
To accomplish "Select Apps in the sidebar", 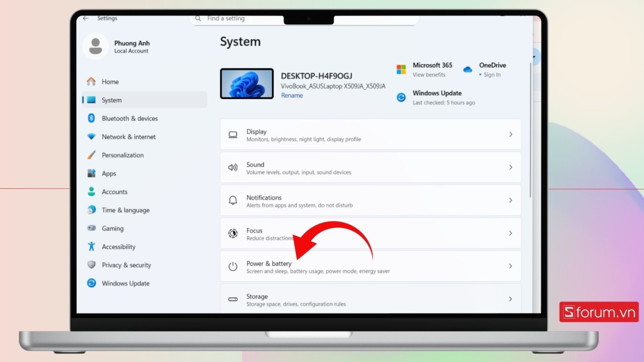I will click(144, 173).
